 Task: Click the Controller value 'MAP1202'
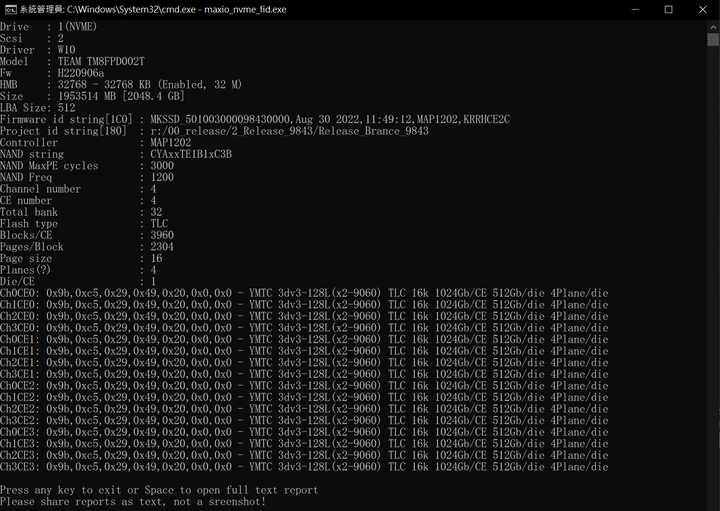pyautogui.click(x=170, y=142)
